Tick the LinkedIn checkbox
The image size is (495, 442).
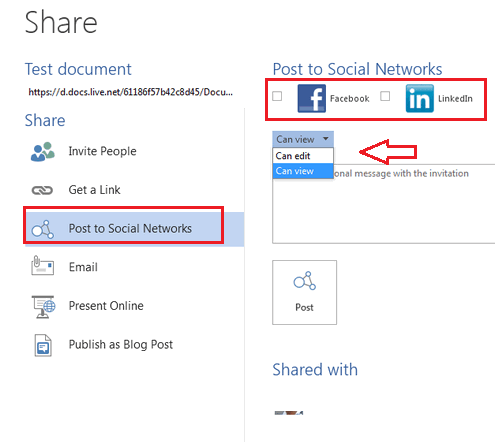pos(385,96)
